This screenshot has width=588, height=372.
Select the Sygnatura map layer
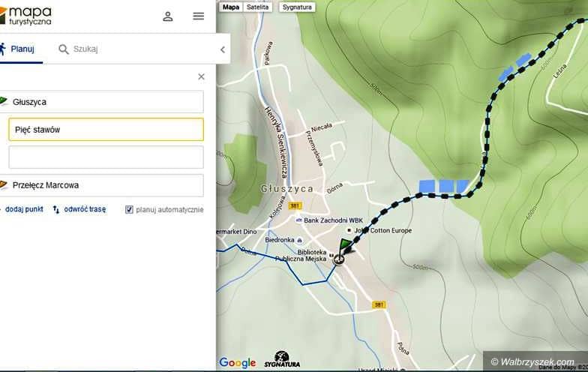[x=297, y=7]
